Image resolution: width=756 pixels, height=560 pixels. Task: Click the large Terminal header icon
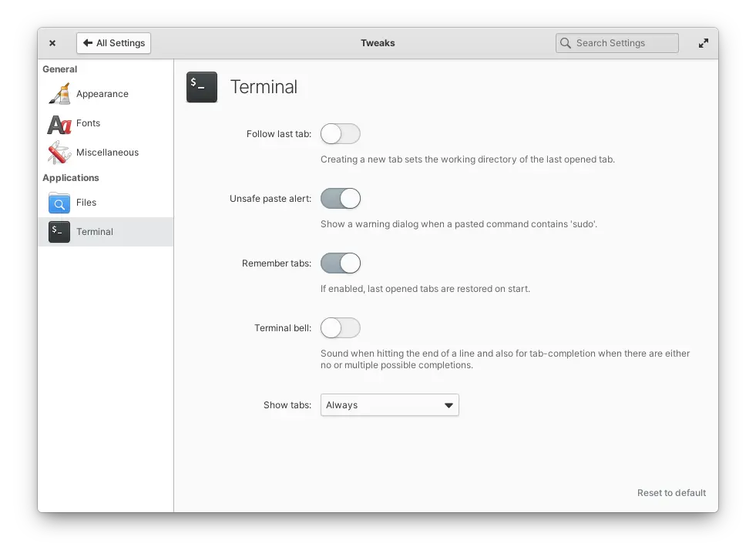point(202,87)
